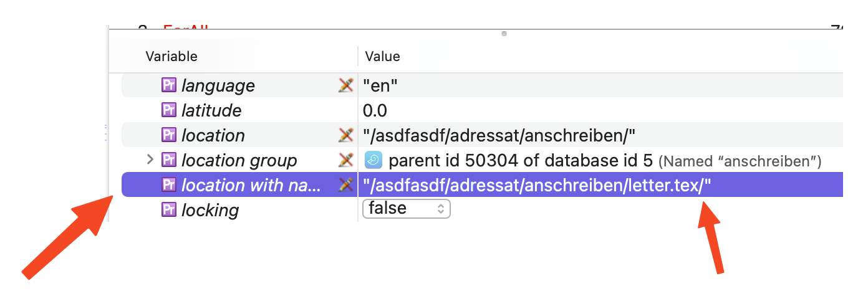The height and width of the screenshot is (301, 868).
Task: Click the property icon beside language
Action: (x=169, y=85)
